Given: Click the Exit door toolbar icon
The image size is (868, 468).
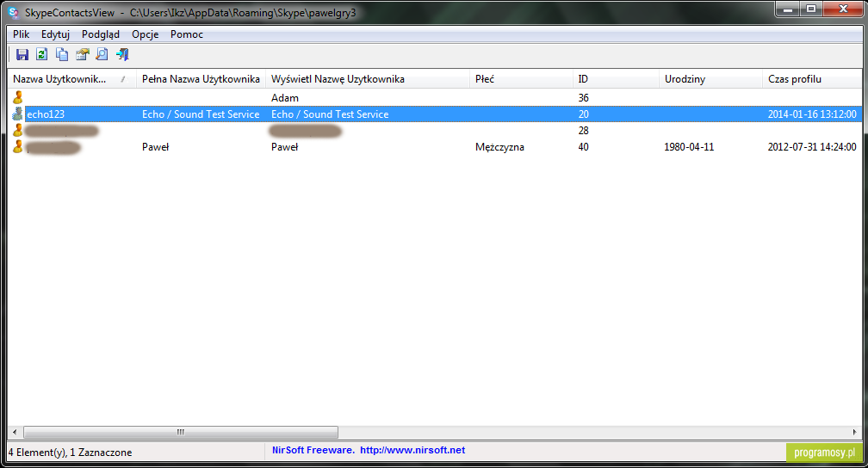Looking at the screenshot, I should 122,54.
